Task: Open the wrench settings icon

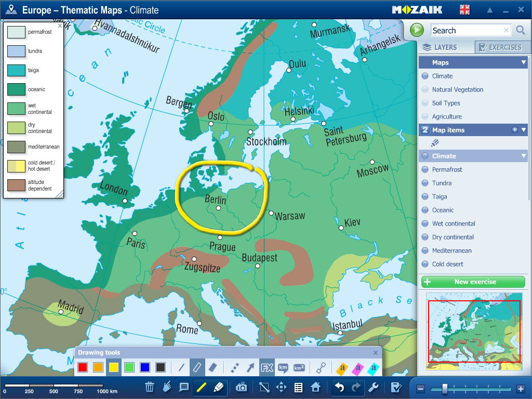Action: tap(373, 387)
